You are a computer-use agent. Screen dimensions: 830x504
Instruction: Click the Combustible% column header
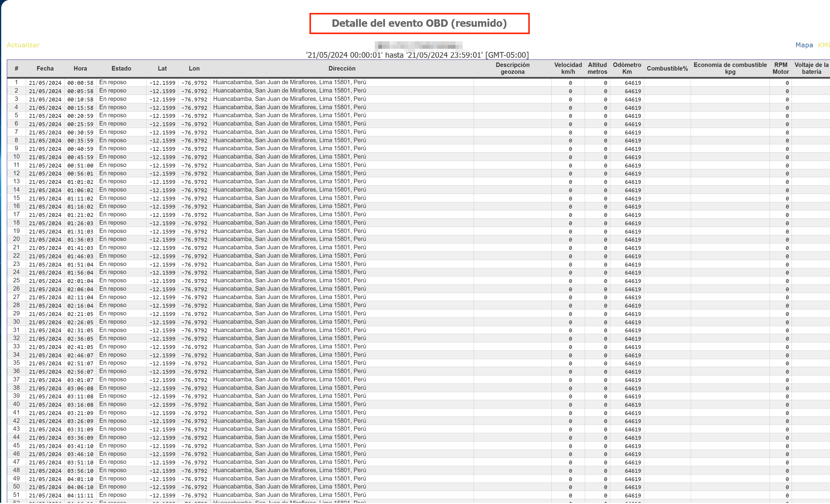pos(667,68)
